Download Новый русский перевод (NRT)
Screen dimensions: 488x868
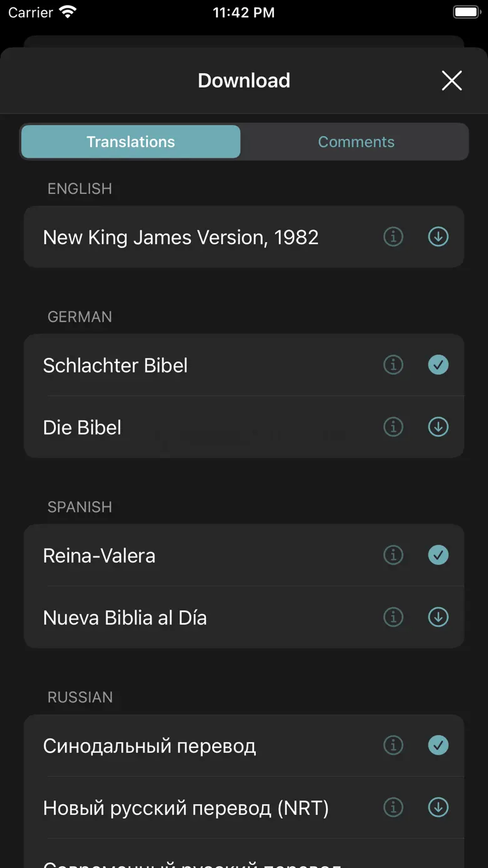pyautogui.click(x=438, y=807)
